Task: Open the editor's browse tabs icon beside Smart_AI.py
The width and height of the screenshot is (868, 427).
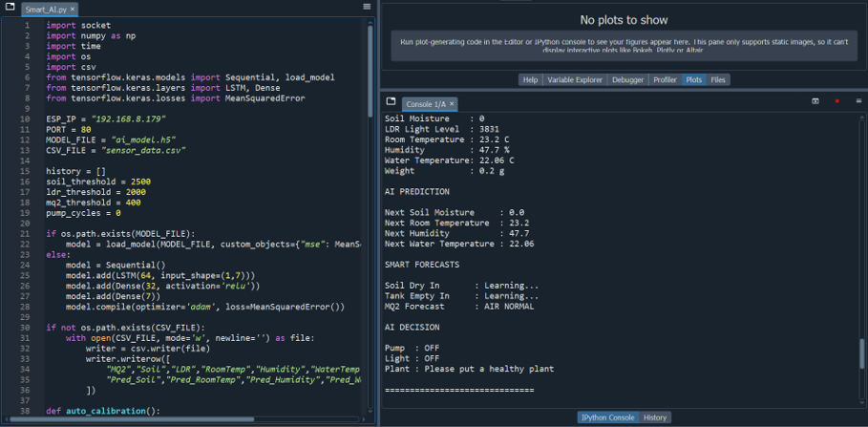Action: [x=10, y=7]
